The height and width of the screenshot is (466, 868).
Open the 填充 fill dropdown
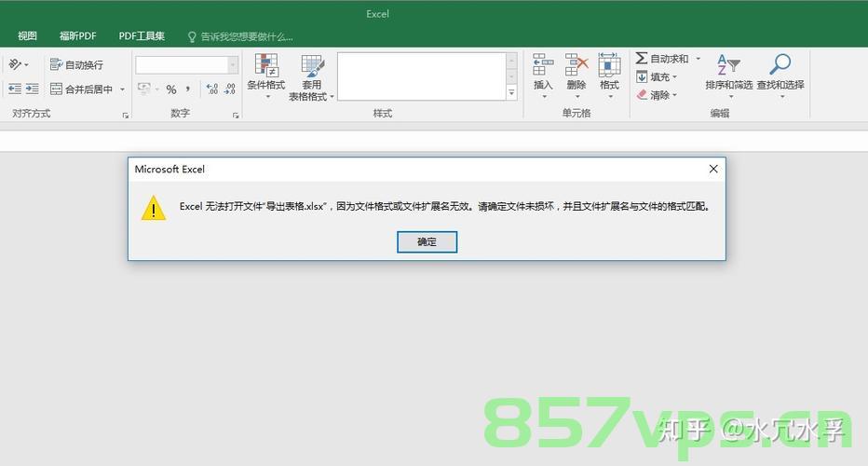coord(657,76)
